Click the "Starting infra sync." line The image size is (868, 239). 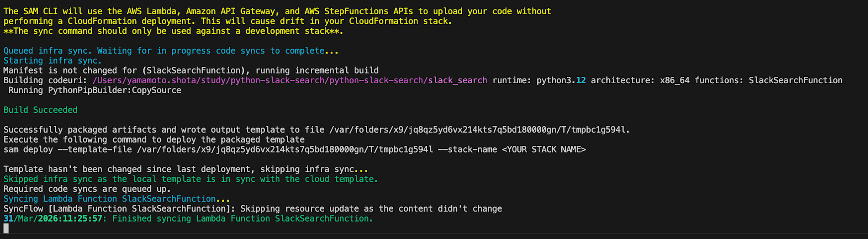[x=52, y=61]
